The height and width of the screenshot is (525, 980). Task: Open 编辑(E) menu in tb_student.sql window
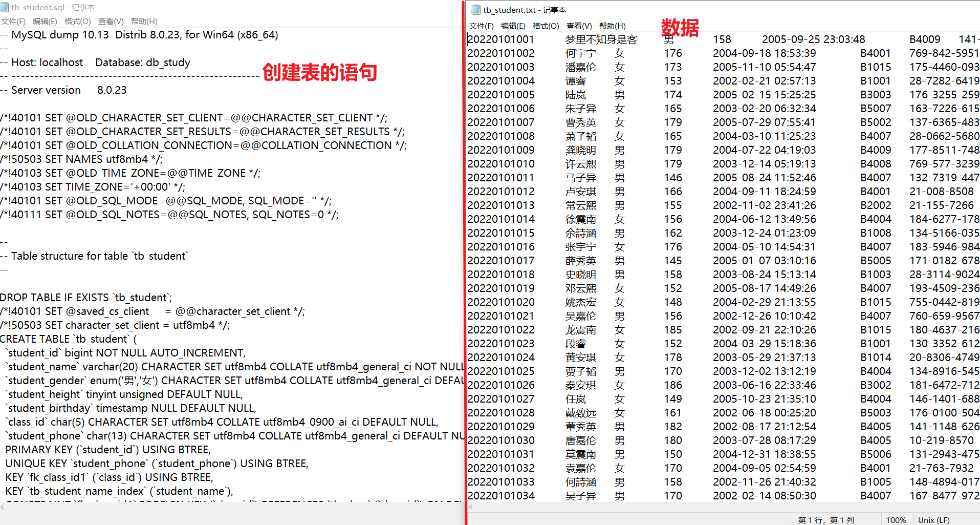coord(45,21)
